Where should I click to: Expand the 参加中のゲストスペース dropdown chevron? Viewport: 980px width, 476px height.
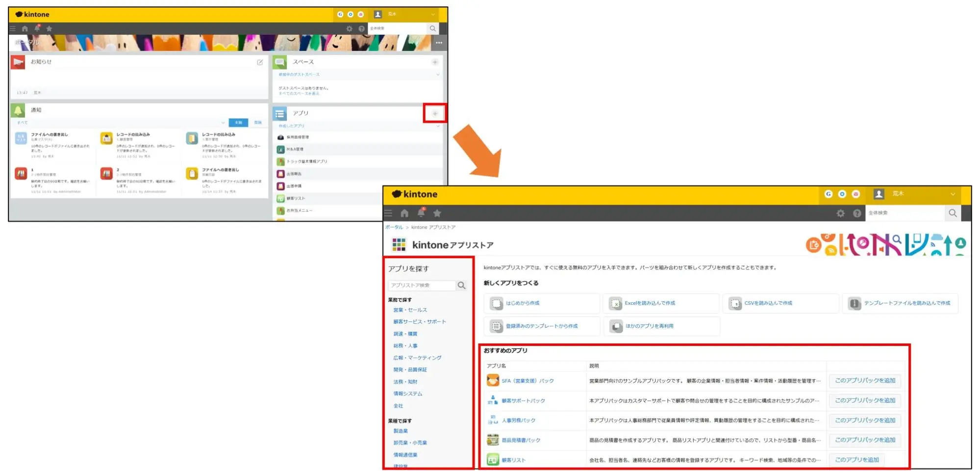click(438, 75)
